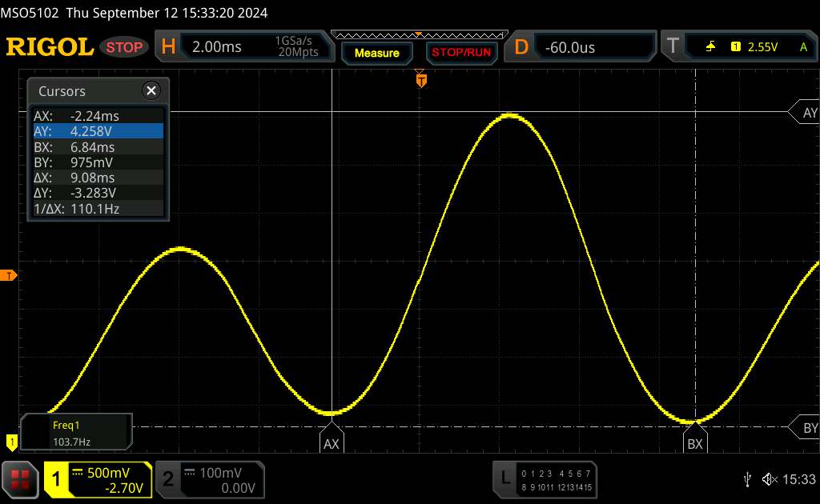Viewport: 820px width, 504px height.
Task: Click the USB device status icon
Action: [x=747, y=479]
